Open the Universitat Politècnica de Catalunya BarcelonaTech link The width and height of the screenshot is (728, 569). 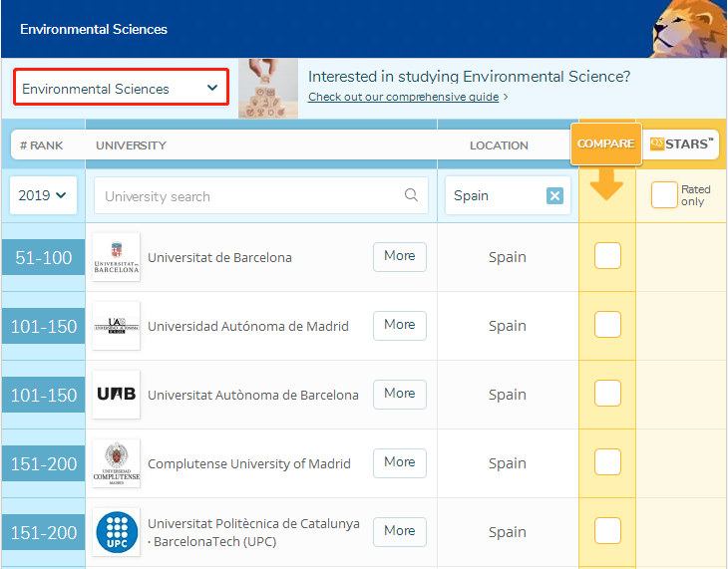pyautogui.click(x=253, y=532)
